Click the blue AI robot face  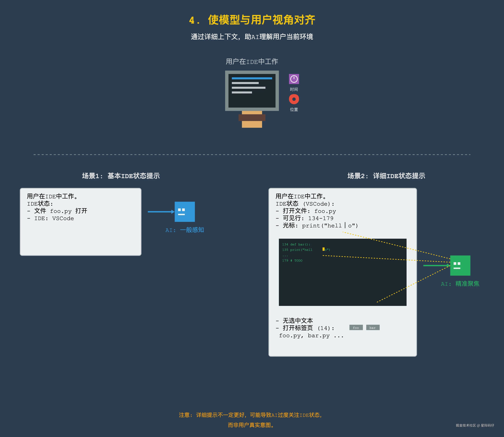(x=185, y=212)
